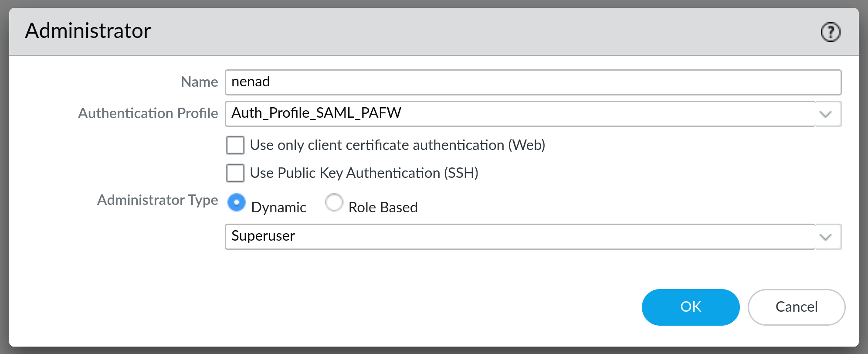Click the Superuser text in the role box
This screenshot has height=354, width=868.
(263, 236)
